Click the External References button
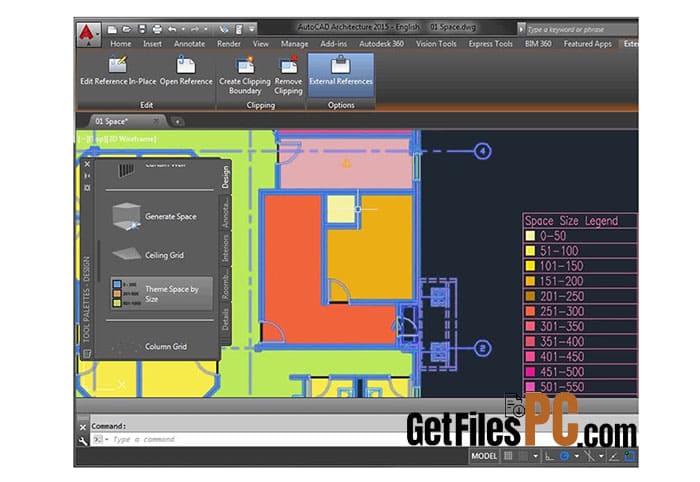 (341, 75)
